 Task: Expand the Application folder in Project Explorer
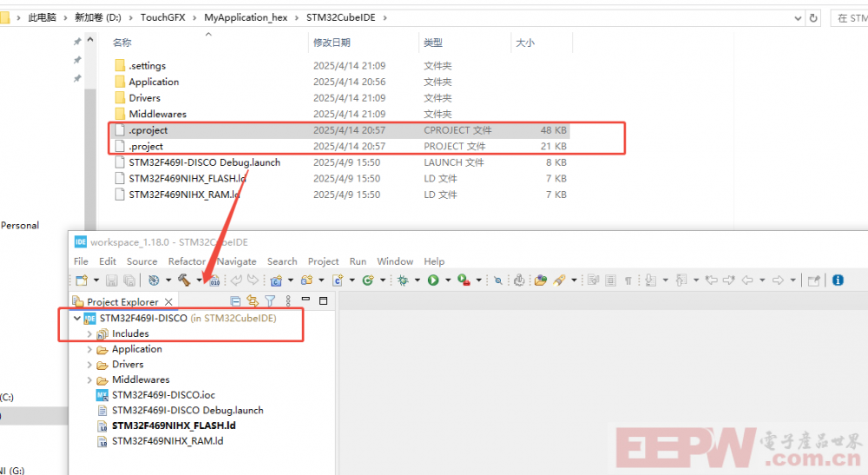click(89, 349)
